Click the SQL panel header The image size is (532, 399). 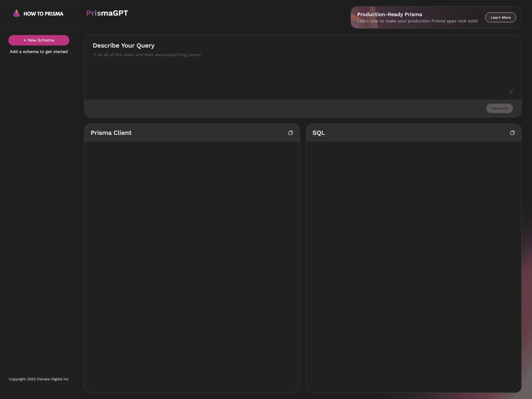318,133
